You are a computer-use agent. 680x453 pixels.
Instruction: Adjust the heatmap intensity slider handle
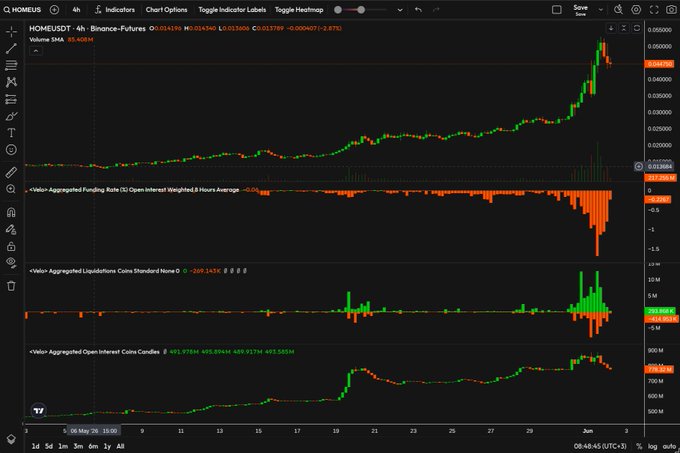(x=361, y=10)
